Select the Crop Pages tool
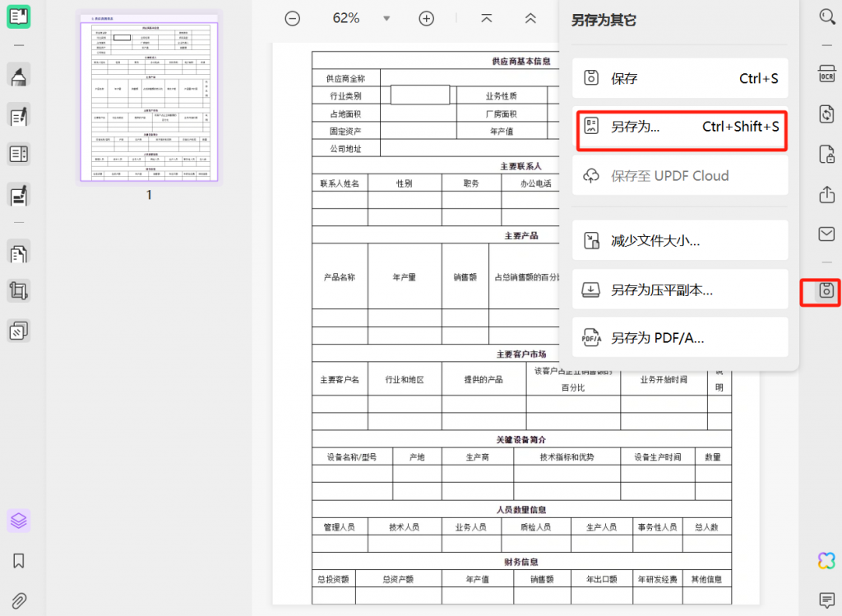 tap(18, 291)
